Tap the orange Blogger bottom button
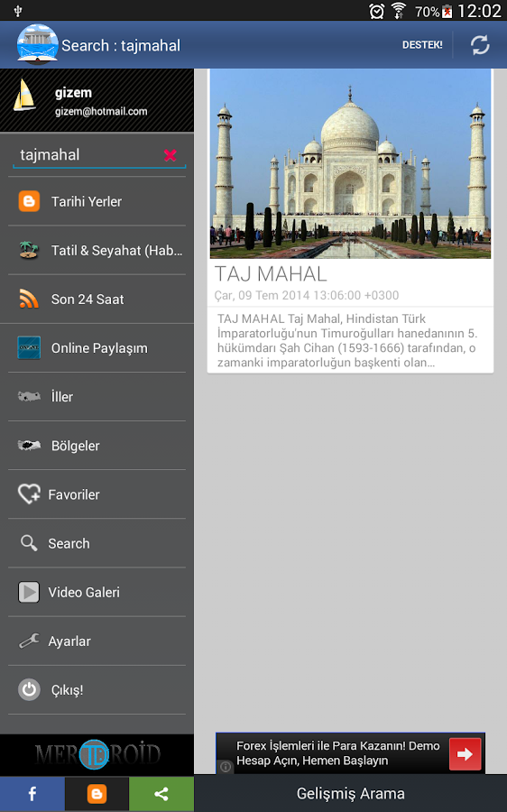This screenshot has width=507, height=812. pos(97,794)
